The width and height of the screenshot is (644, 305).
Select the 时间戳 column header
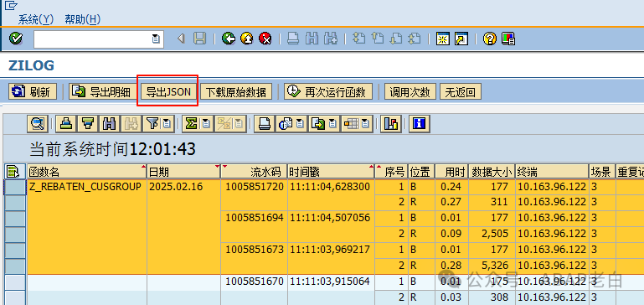point(331,172)
